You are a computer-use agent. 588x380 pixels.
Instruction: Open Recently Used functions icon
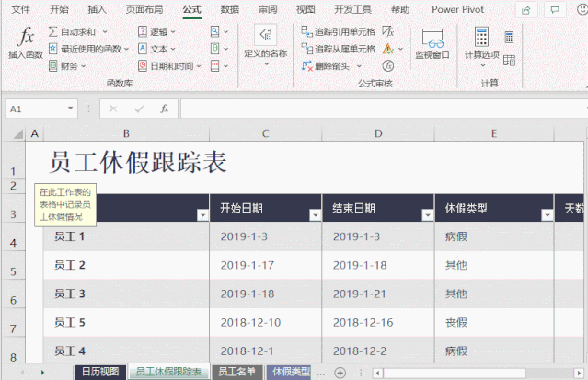(x=52, y=49)
